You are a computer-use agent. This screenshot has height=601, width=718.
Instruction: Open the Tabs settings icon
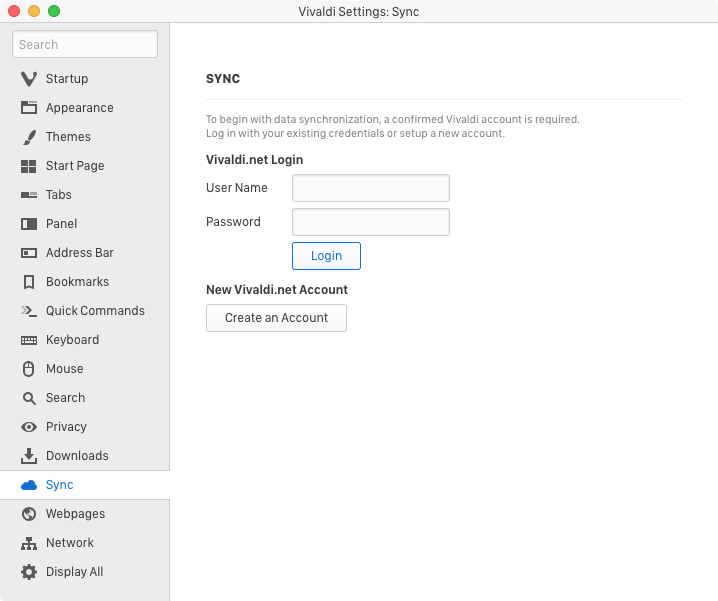29,195
